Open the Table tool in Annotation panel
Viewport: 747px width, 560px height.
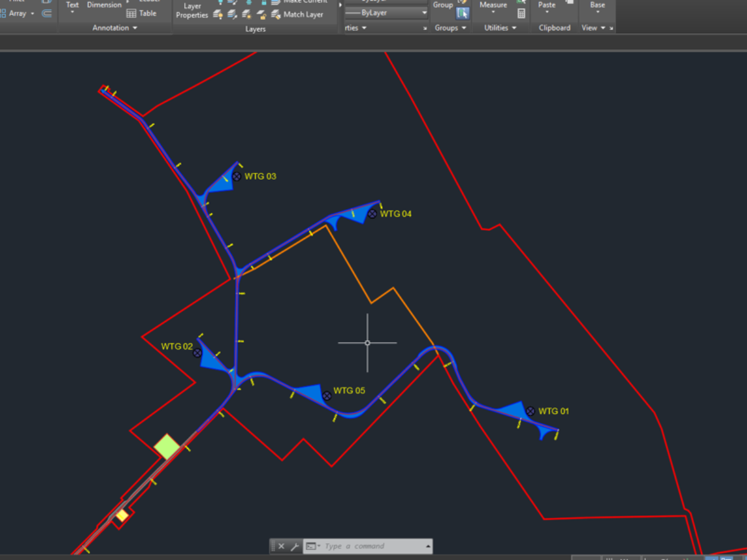click(141, 13)
